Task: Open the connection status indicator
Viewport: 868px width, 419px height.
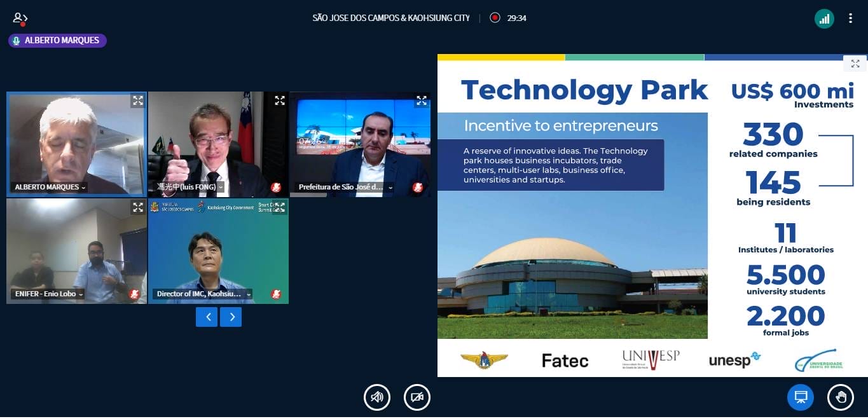Action: pyautogui.click(x=824, y=18)
